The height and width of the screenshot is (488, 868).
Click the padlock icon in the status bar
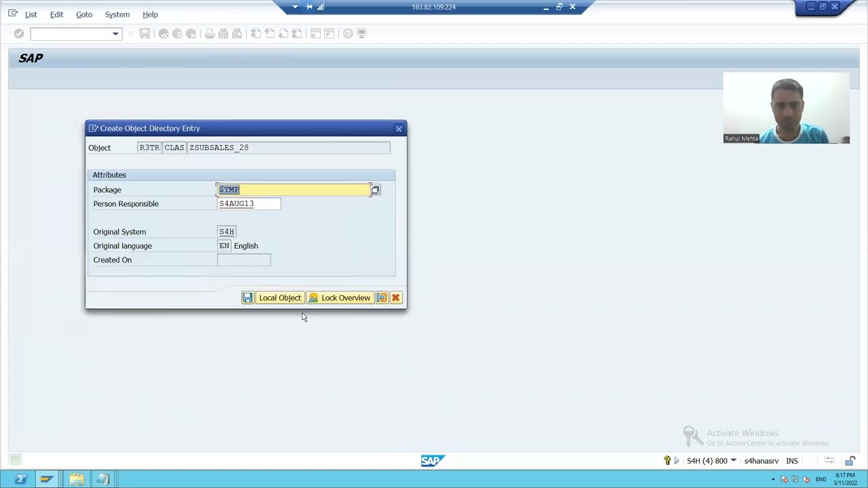(850, 461)
